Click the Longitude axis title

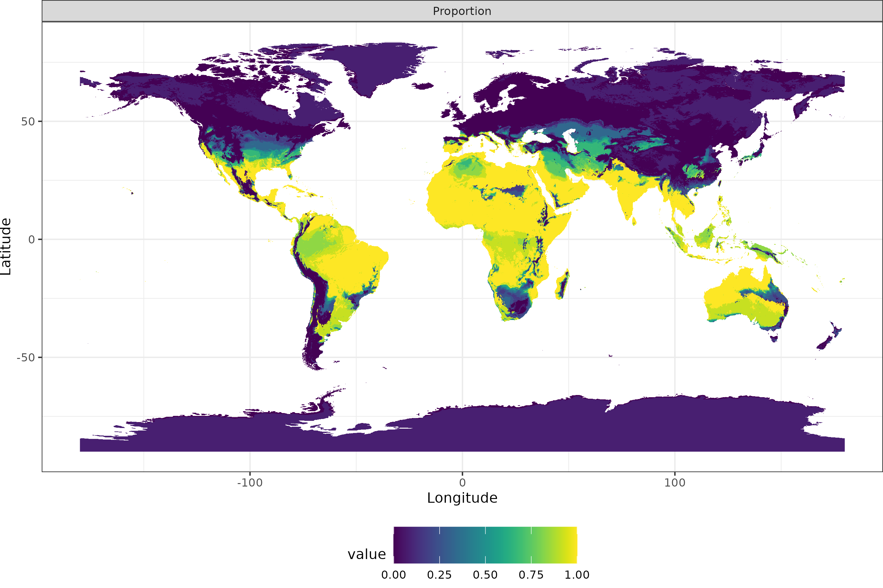pos(462,498)
